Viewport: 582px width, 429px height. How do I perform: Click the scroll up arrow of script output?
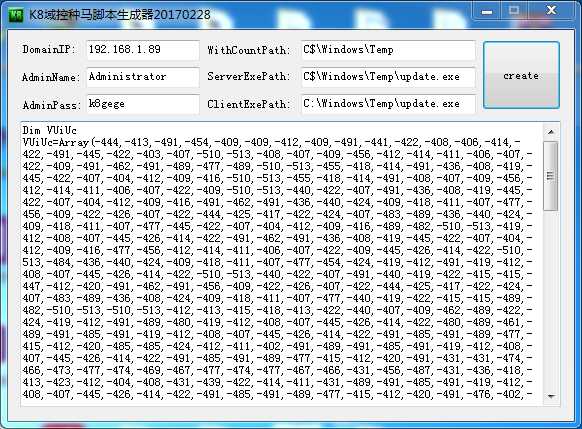pos(551,132)
